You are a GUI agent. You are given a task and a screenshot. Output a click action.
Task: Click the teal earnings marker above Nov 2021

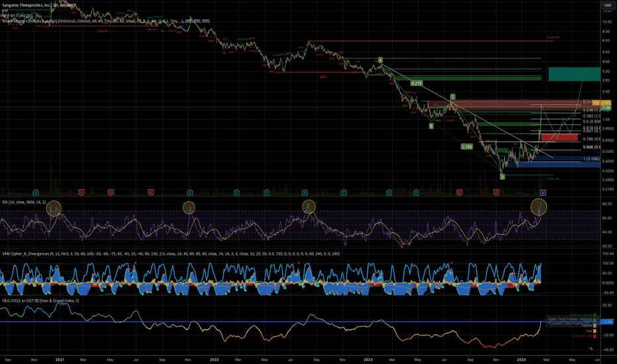(190, 193)
